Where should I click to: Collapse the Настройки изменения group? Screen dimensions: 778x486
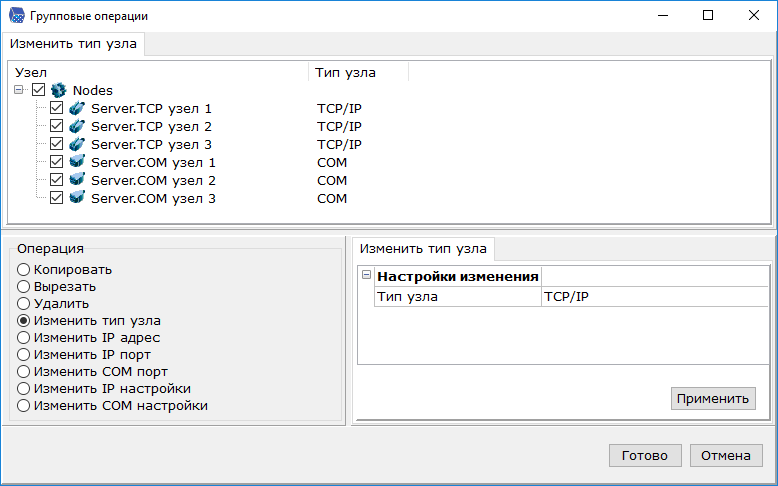click(x=366, y=276)
